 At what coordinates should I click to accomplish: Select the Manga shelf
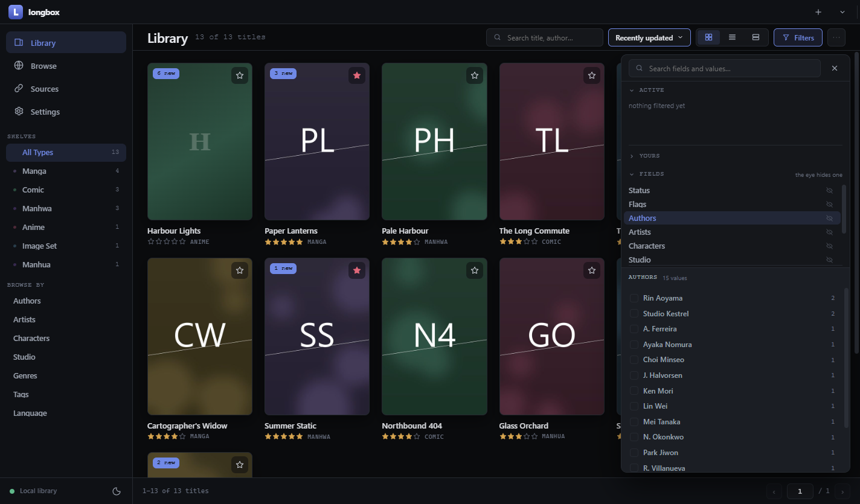click(66, 171)
